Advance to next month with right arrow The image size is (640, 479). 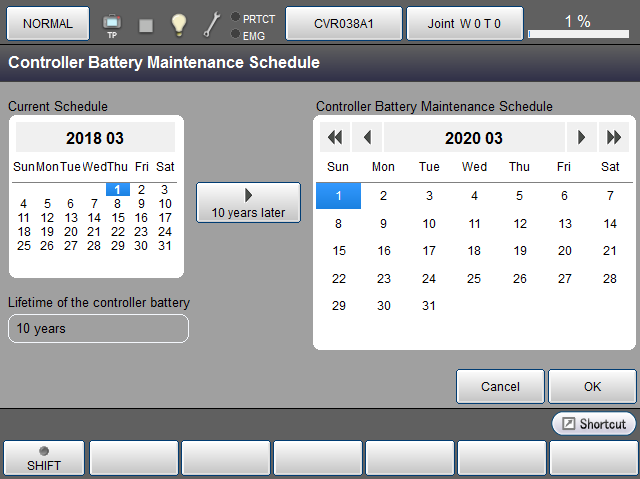[580, 138]
